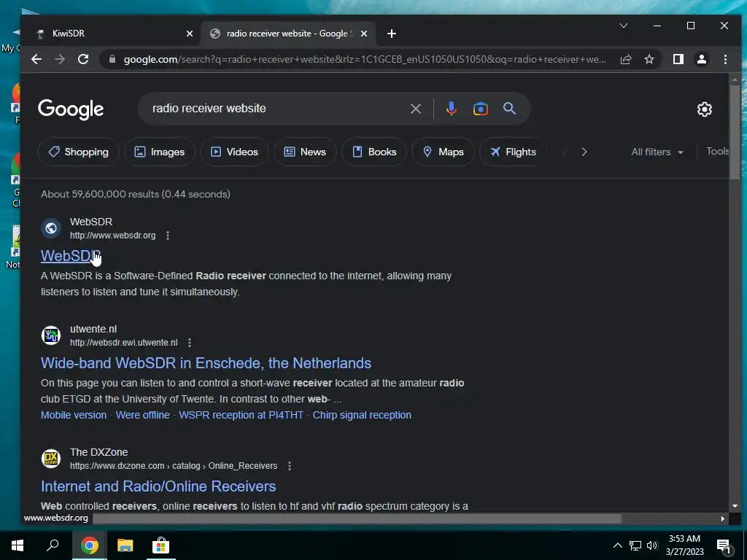Filter results by Books

[x=374, y=152]
